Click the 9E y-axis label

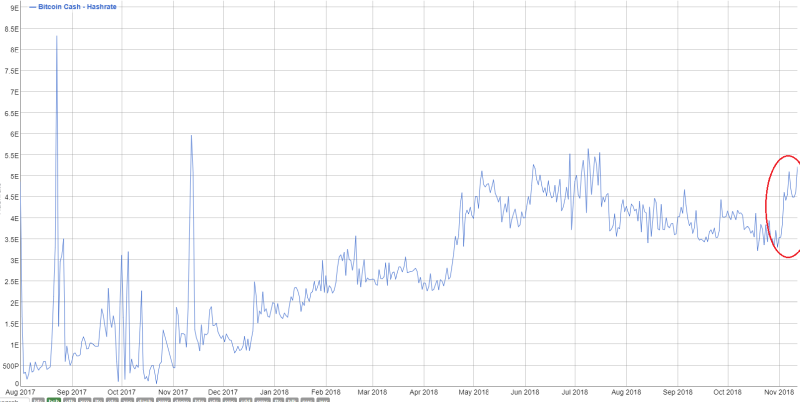click(14, 7)
